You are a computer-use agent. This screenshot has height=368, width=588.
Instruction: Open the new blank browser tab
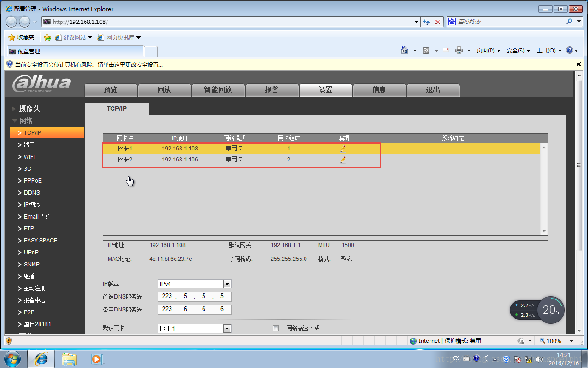pyautogui.click(x=151, y=51)
